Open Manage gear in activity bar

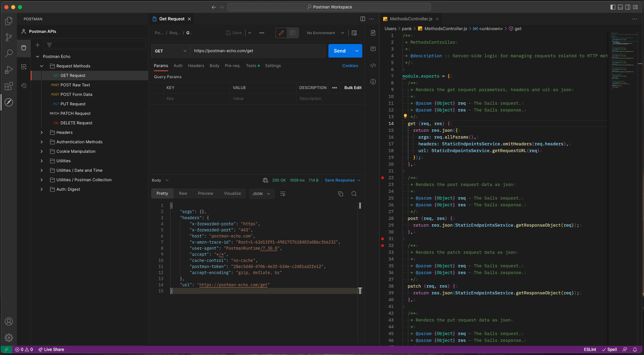point(9,338)
